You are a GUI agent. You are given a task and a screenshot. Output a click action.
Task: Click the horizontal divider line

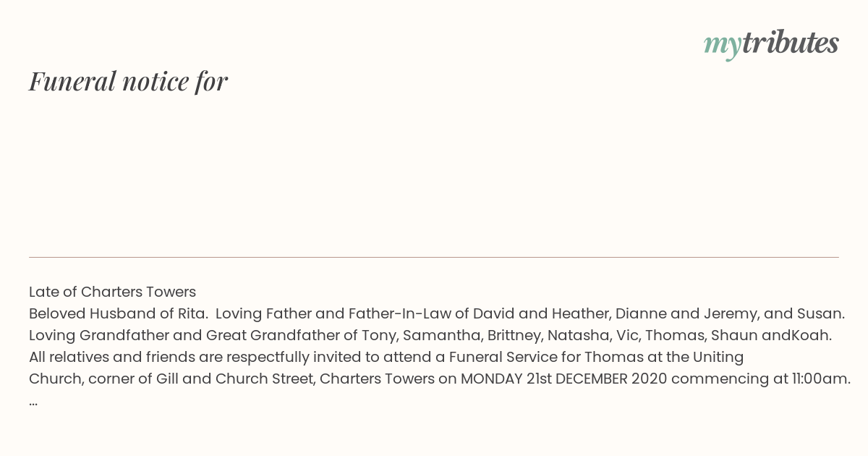434,257
